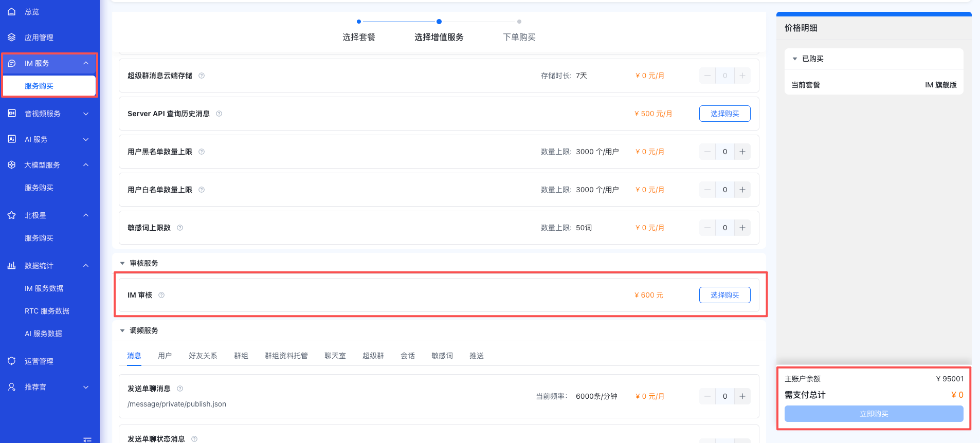Open AI 服务数据 statistics page
980x443 pixels.
pyautogui.click(x=43, y=334)
